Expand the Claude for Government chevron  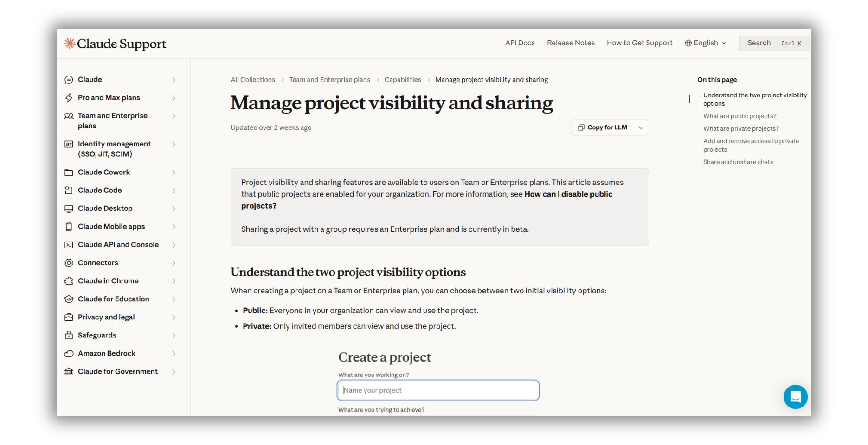click(x=174, y=371)
